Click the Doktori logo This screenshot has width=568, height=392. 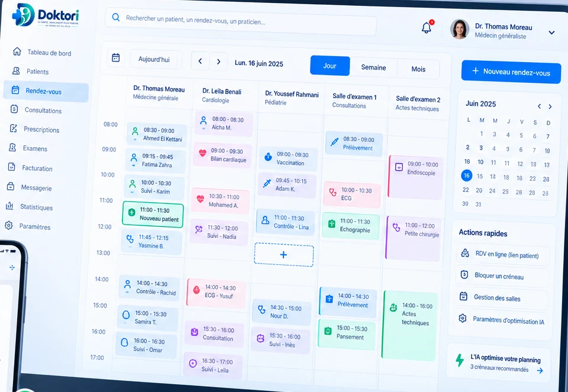pyautogui.click(x=46, y=15)
